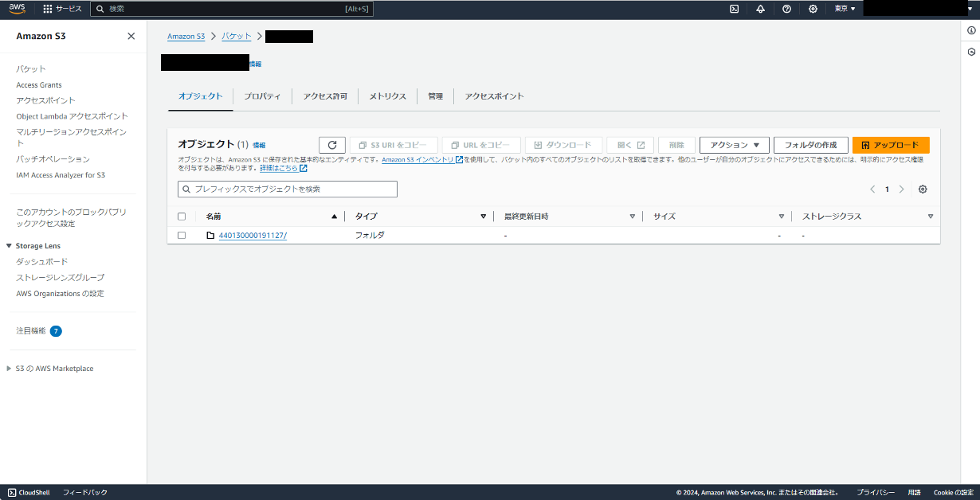
Task: Toggle the select-all objects checkbox
Action: click(182, 217)
